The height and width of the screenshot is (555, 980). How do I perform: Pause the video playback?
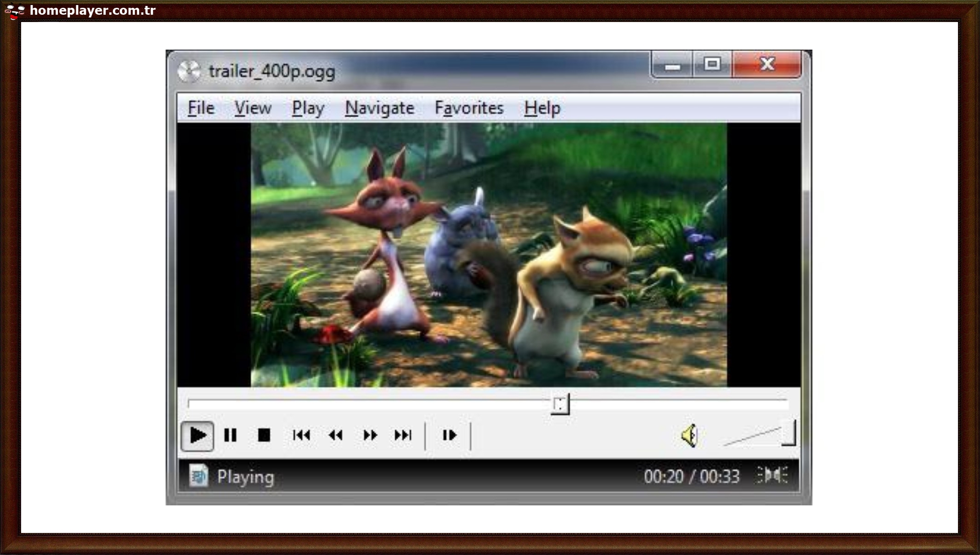[231, 436]
